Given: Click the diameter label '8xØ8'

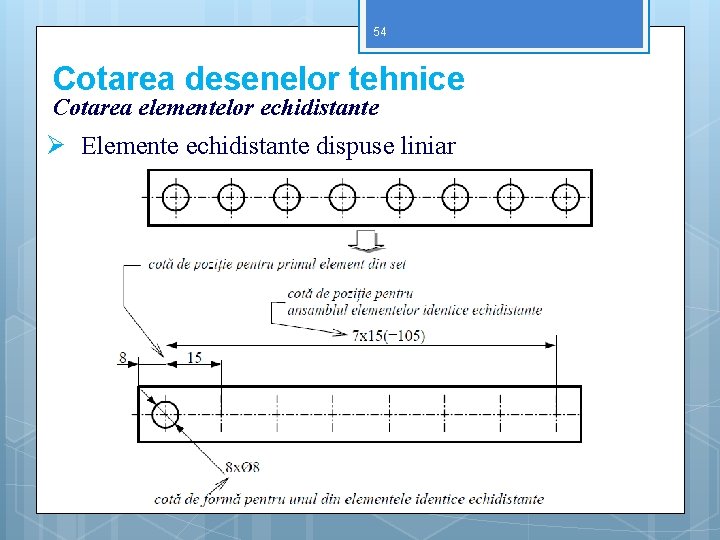Looking at the screenshot, I should click(x=242, y=467).
